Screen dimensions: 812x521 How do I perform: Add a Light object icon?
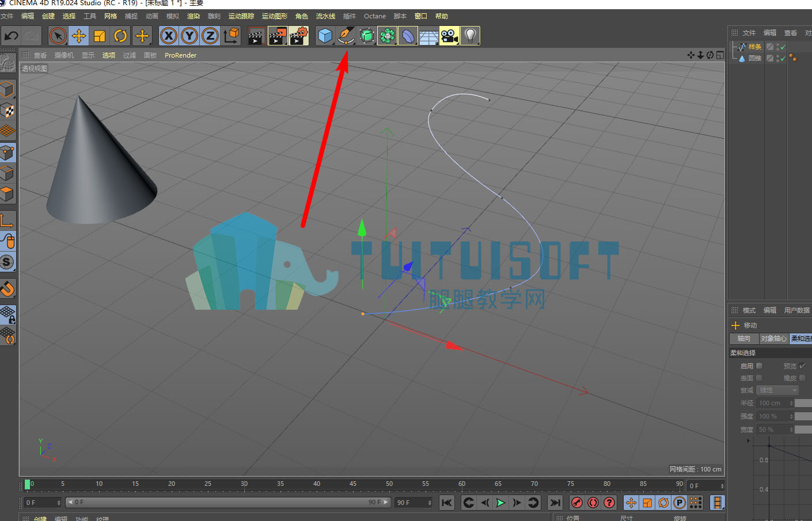470,36
